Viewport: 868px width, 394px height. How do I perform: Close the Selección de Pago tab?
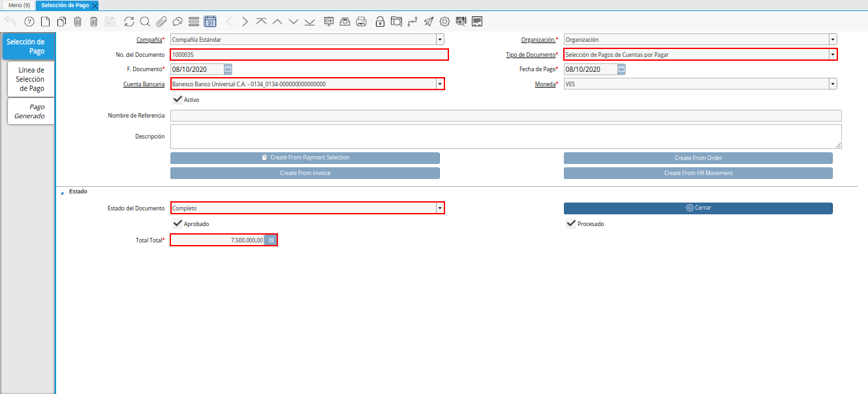[95, 5]
